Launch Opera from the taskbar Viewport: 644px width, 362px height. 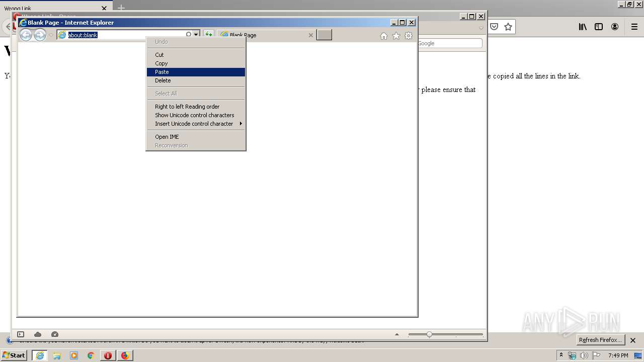pos(108,355)
